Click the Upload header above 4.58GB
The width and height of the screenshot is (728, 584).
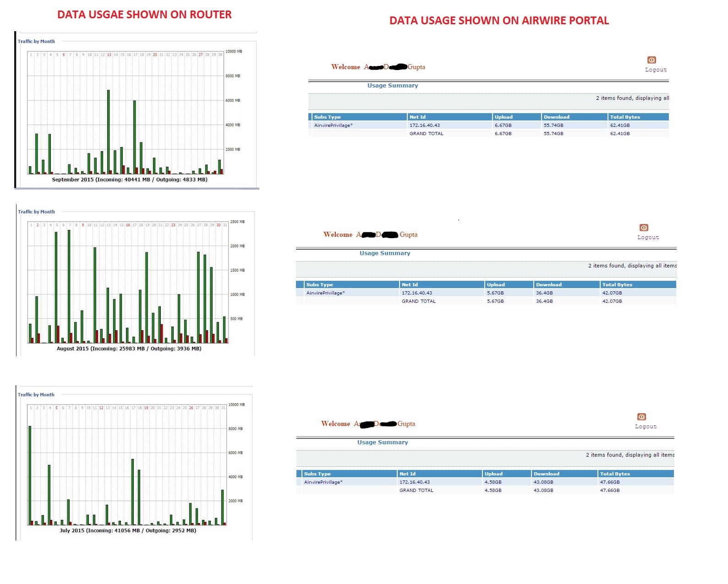pos(507,474)
